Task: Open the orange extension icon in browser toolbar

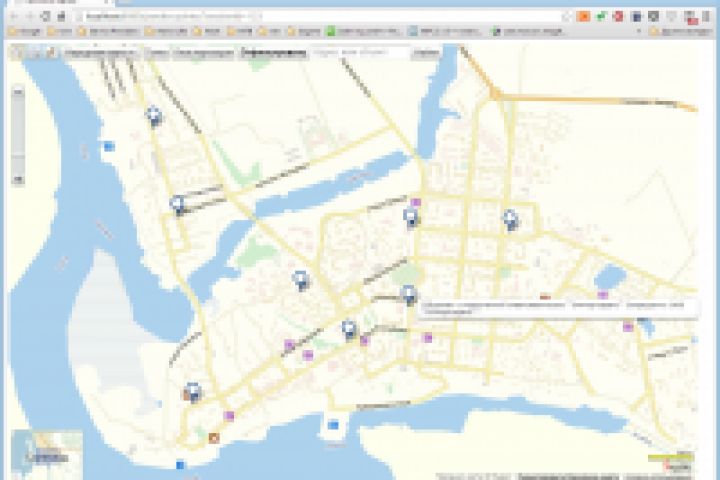Action: [x=583, y=17]
